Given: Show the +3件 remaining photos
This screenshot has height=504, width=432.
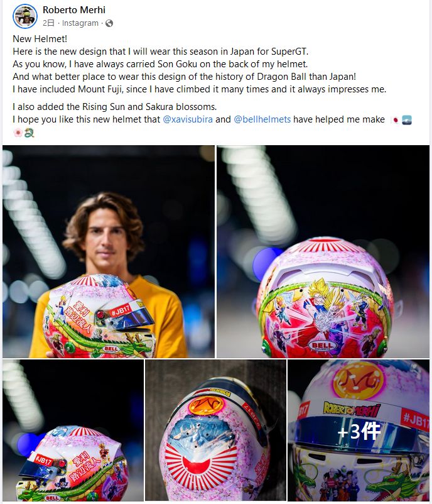Looking at the screenshot, I should [359, 430].
